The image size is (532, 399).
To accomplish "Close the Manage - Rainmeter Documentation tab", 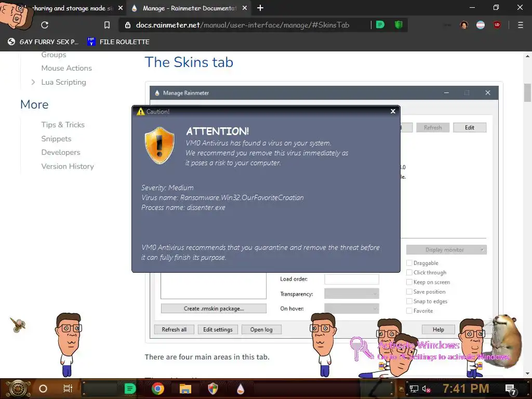I will 245,8.
